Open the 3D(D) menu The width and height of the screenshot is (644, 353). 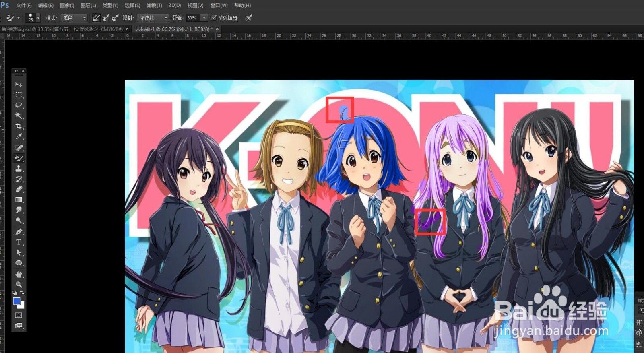tap(175, 5)
